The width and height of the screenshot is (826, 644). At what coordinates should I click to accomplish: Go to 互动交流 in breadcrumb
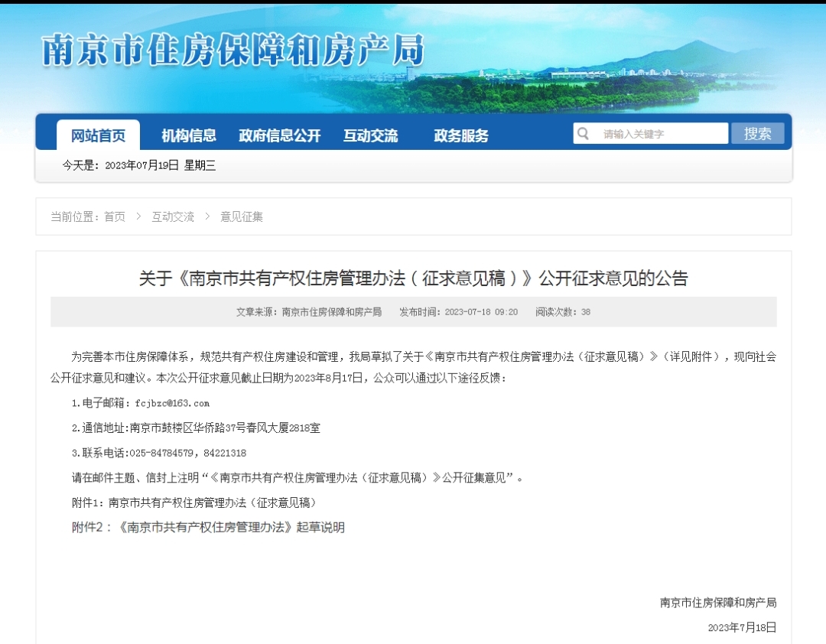click(173, 216)
